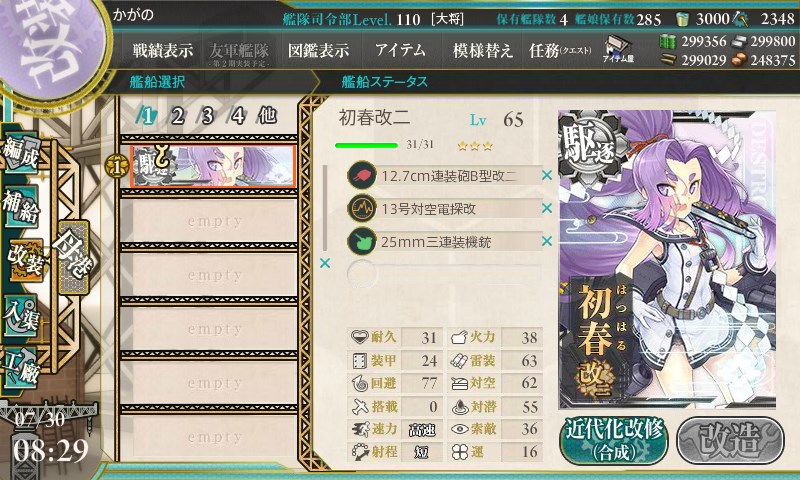Open the 編成 fleet composition icon
This screenshot has width=800, height=480.
[21, 151]
